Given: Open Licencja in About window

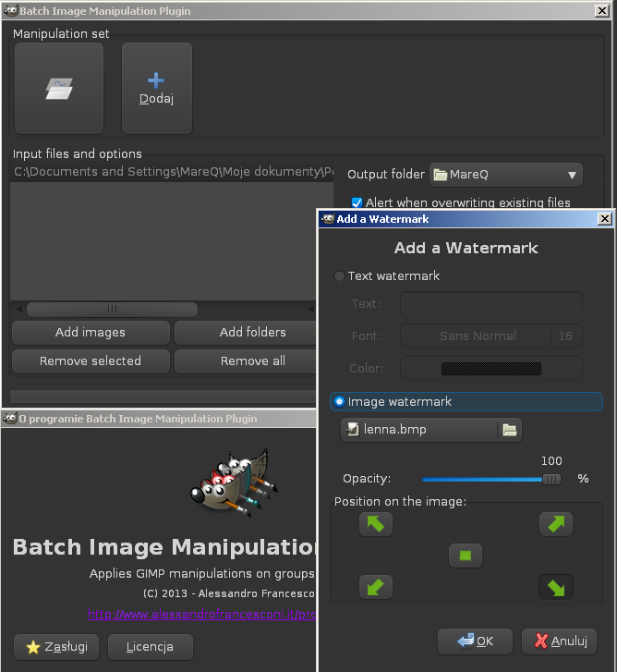Looking at the screenshot, I should pyautogui.click(x=151, y=647).
